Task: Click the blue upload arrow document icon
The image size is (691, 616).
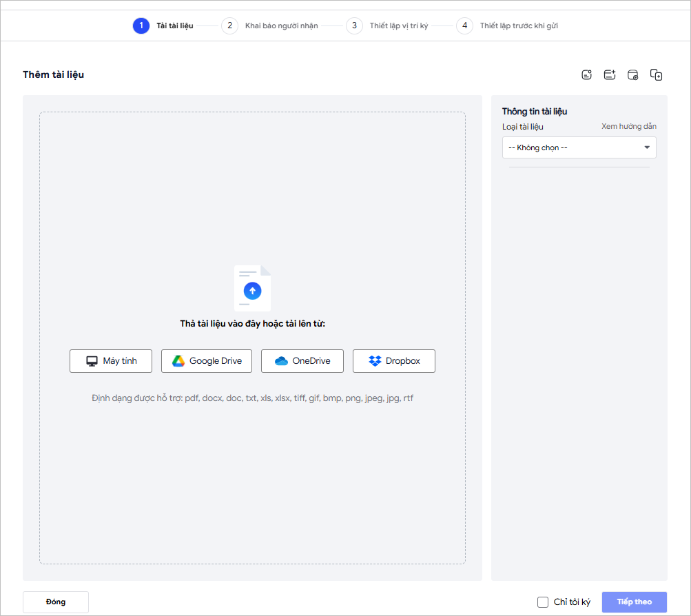Action: 252,289
